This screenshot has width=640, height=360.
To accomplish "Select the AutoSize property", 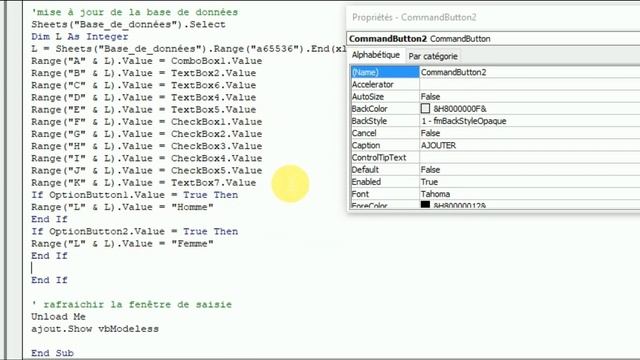I will (385, 97).
